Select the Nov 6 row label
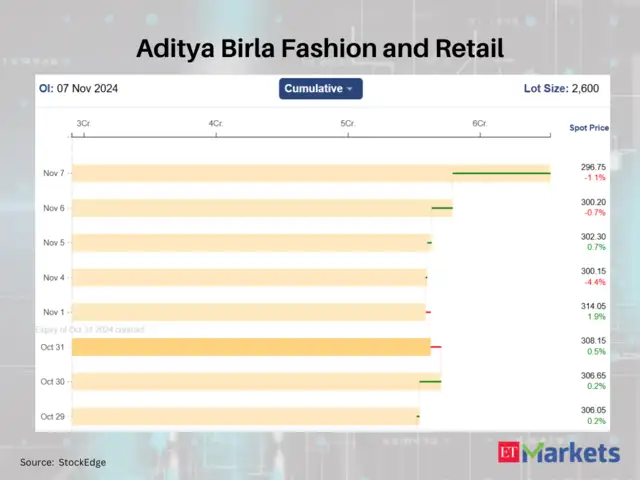The height and width of the screenshot is (480, 640). coord(54,208)
